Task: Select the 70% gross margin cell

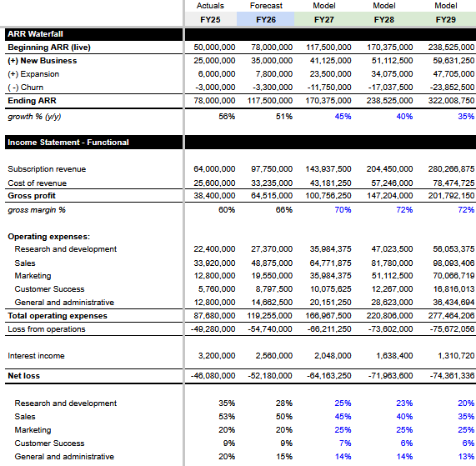Action: tap(343, 210)
